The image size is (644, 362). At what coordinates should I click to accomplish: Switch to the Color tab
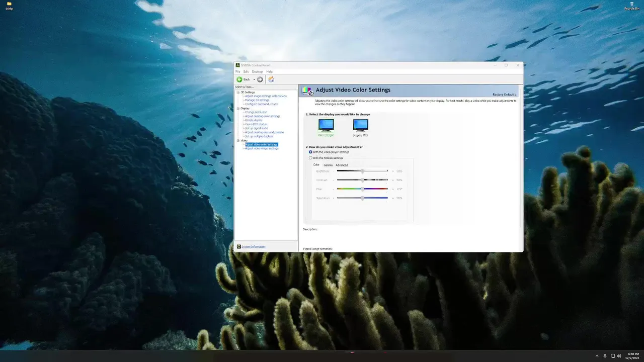tap(316, 165)
